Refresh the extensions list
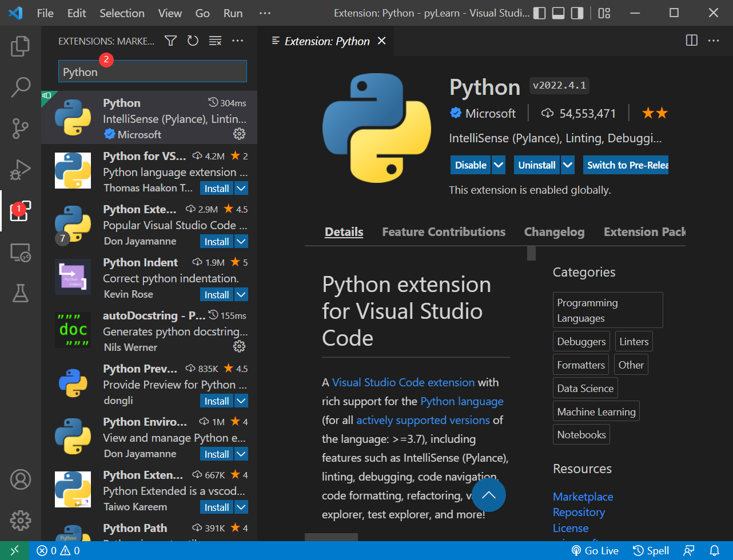 (x=193, y=41)
